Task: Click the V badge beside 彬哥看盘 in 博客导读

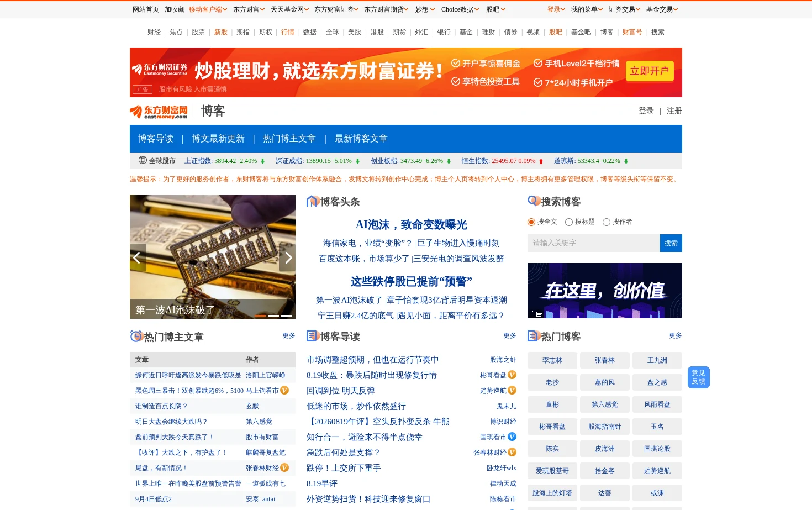Action: tap(512, 375)
